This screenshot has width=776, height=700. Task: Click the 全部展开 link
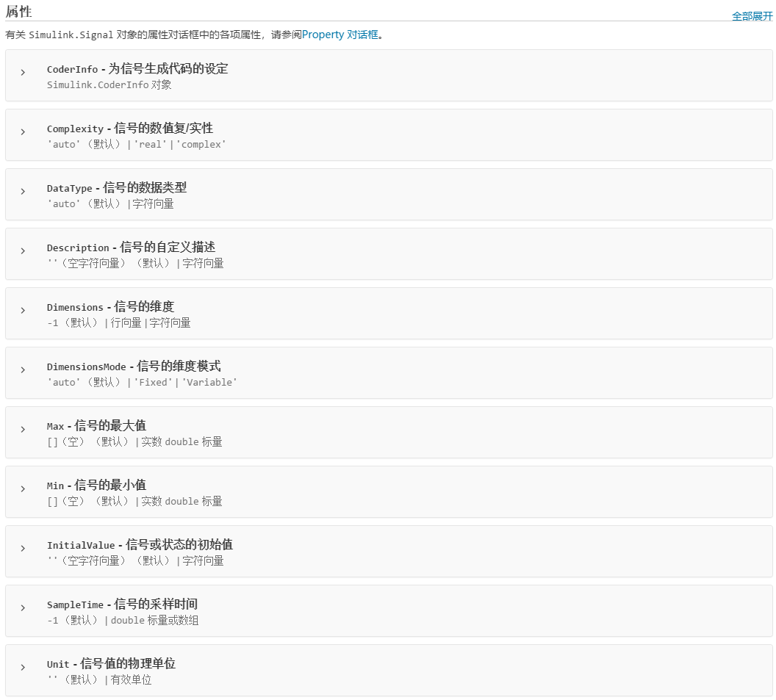pos(752,16)
